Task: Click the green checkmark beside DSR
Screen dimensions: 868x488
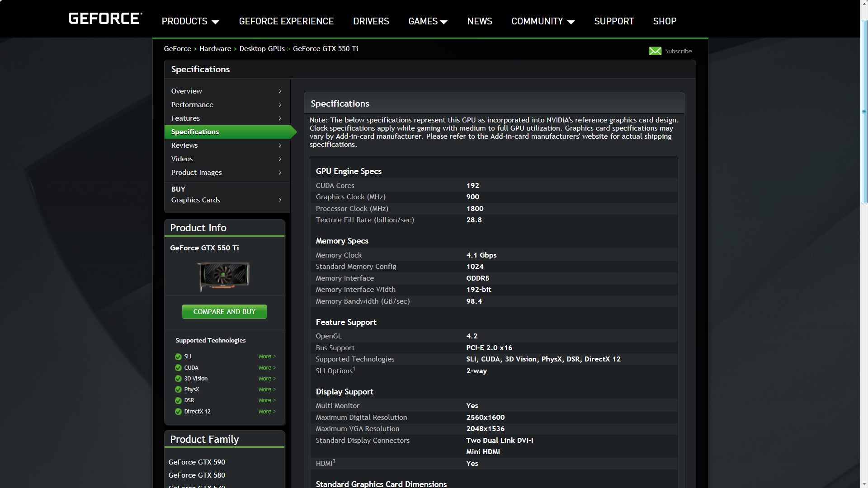Action: pos(178,400)
